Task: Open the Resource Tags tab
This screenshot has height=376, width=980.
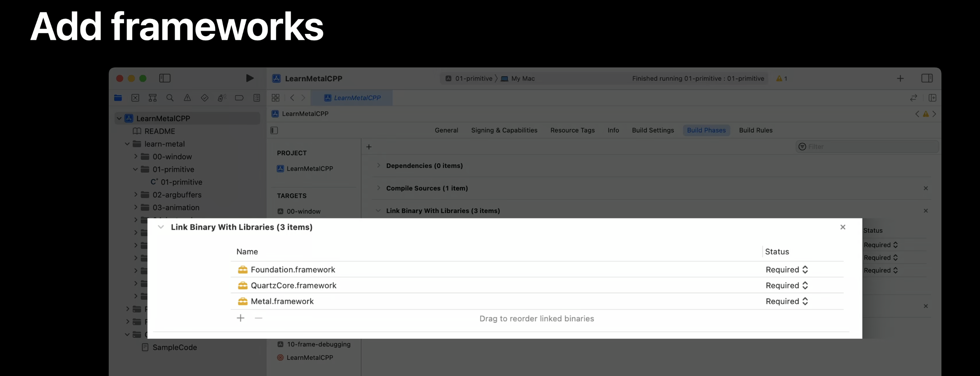Action: 573,130
